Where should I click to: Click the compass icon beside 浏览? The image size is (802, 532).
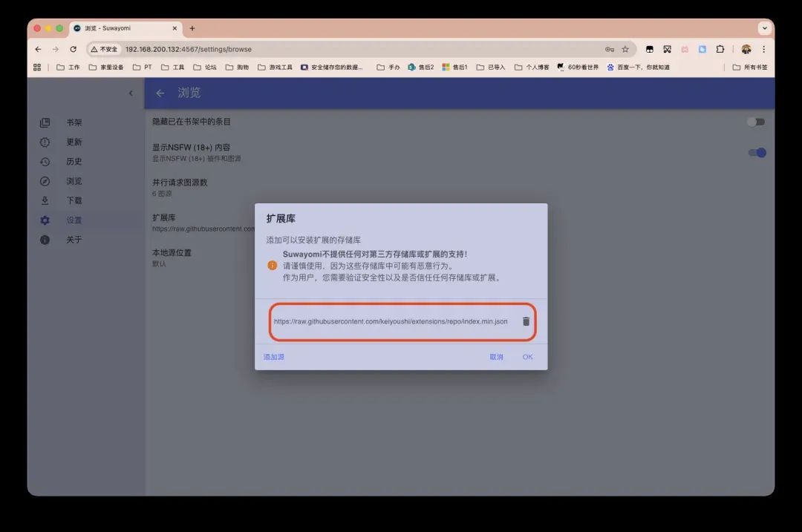[x=45, y=181]
